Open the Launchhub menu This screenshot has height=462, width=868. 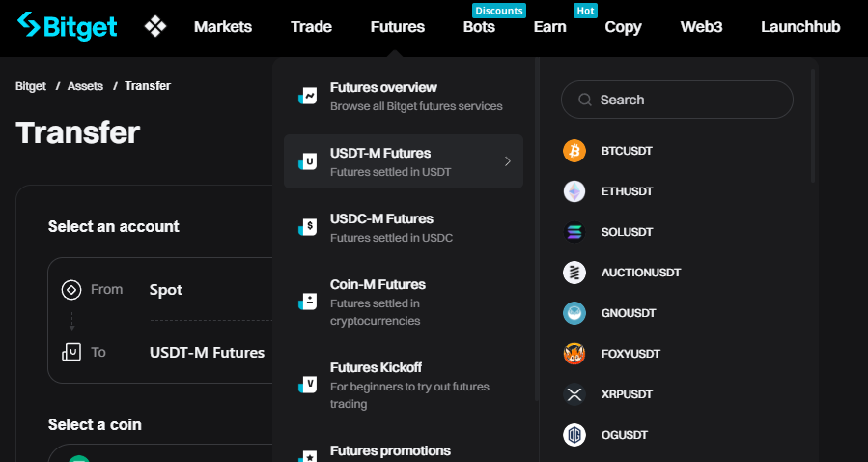point(800,27)
